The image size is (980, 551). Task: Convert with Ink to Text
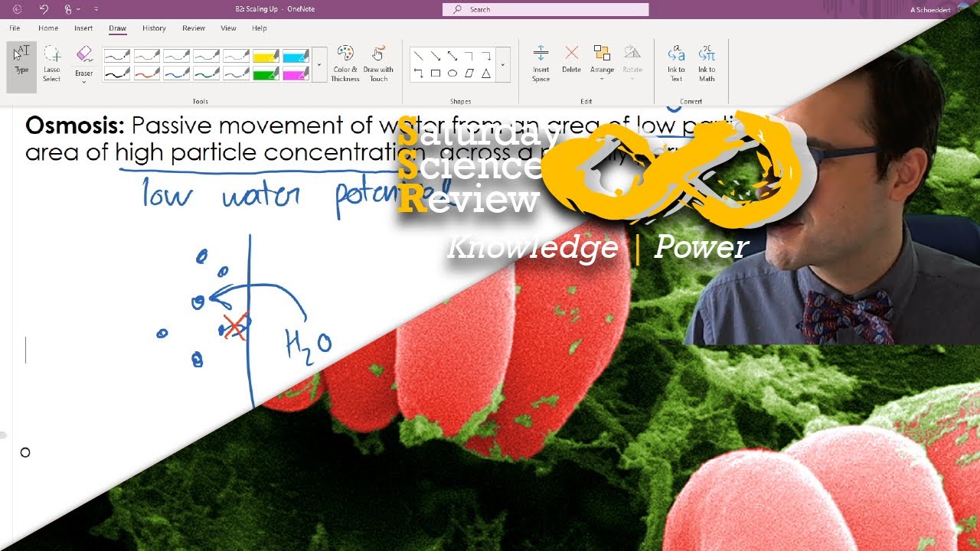[676, 64]
